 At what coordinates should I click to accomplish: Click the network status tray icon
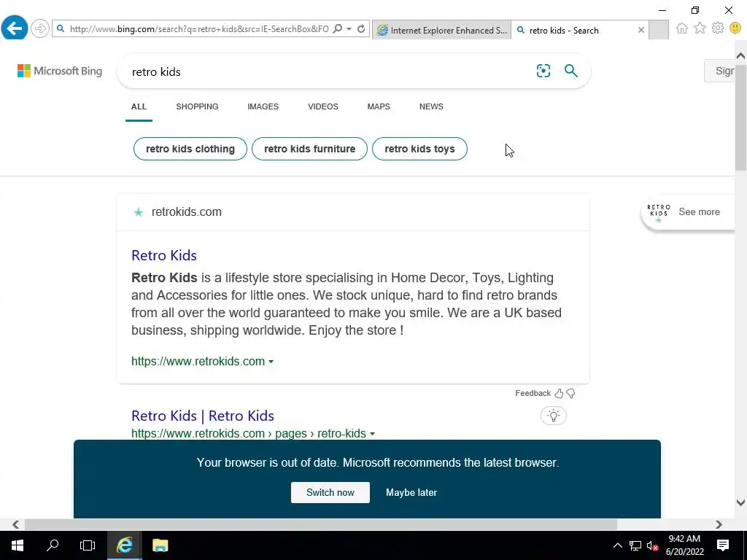click(x=635, y=545)
